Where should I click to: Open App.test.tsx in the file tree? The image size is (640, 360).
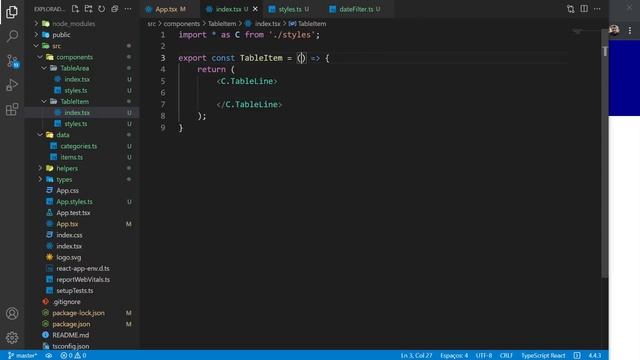pos(73,213)
